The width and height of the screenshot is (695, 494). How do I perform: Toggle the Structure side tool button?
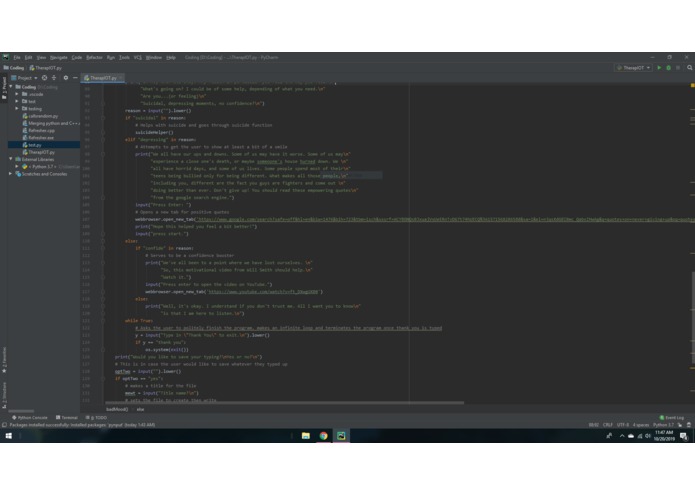[x=4, y=395]
